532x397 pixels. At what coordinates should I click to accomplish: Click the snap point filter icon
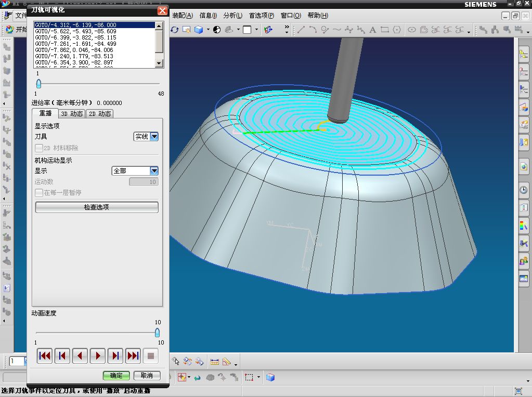[x=182, y=377]
